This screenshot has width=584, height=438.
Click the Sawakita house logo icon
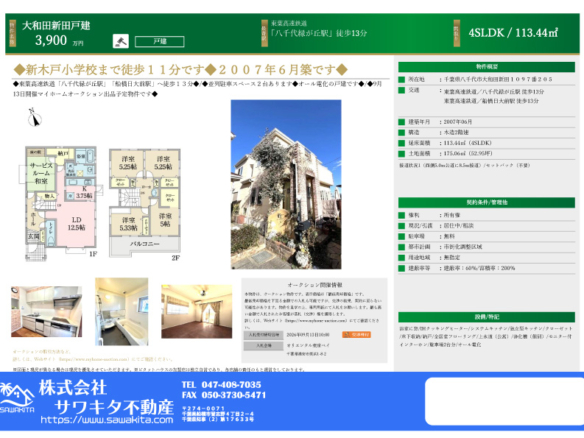(17, 397)
